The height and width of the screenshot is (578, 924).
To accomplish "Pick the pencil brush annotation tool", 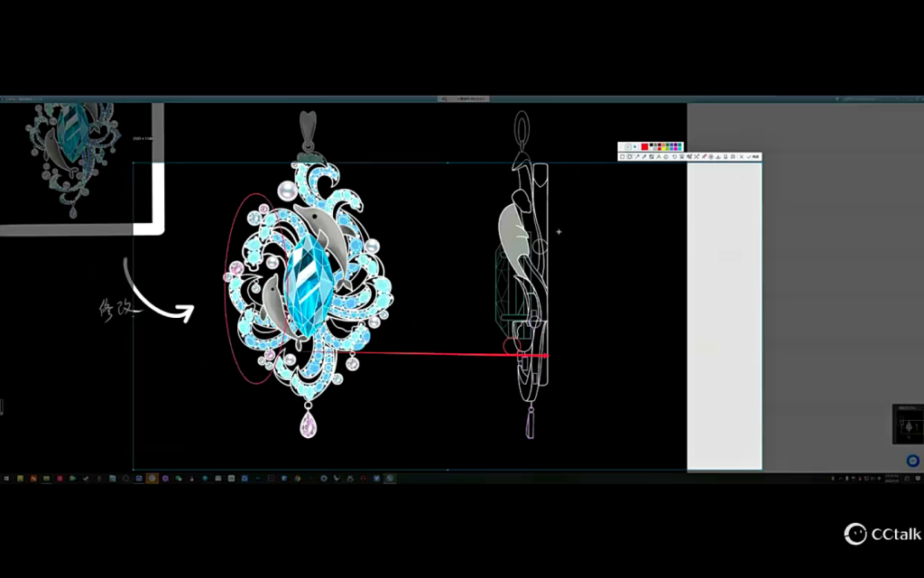I will click(x=644, y=157).
